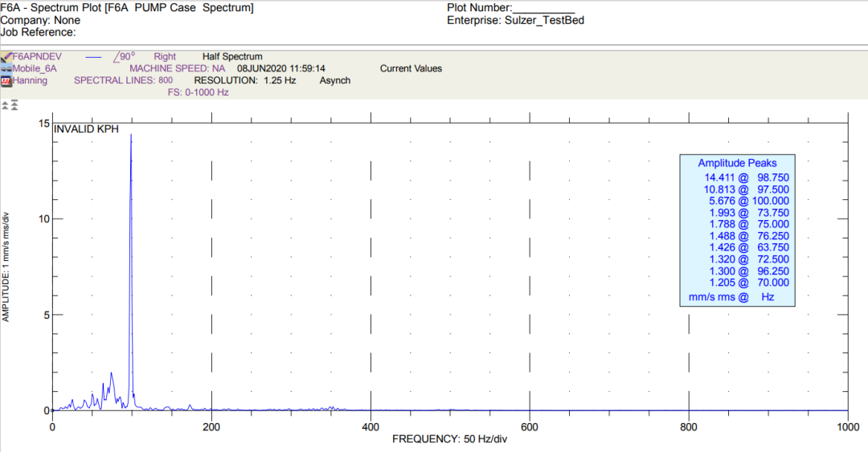Select the Hanning window label
Viewport: 868px width, 452px height.
tap(30, 80)
